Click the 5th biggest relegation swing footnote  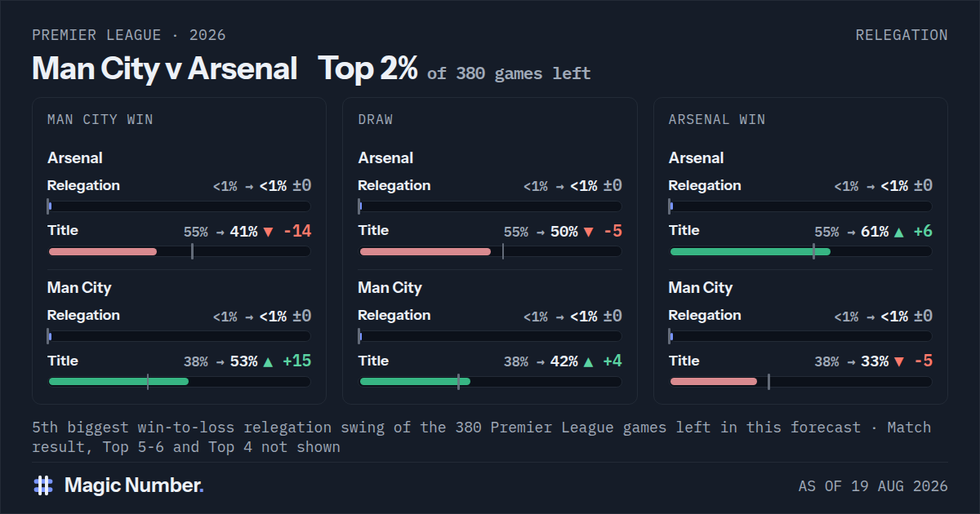[x=482, y=437]
